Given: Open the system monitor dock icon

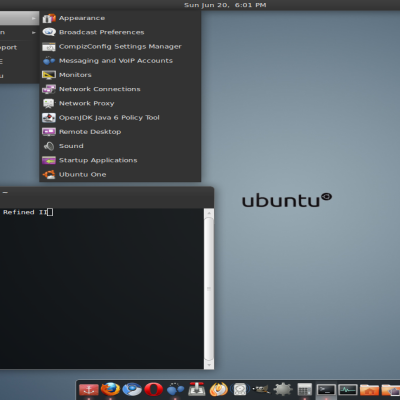Looking at the screenshot, I should click(348, 389).
